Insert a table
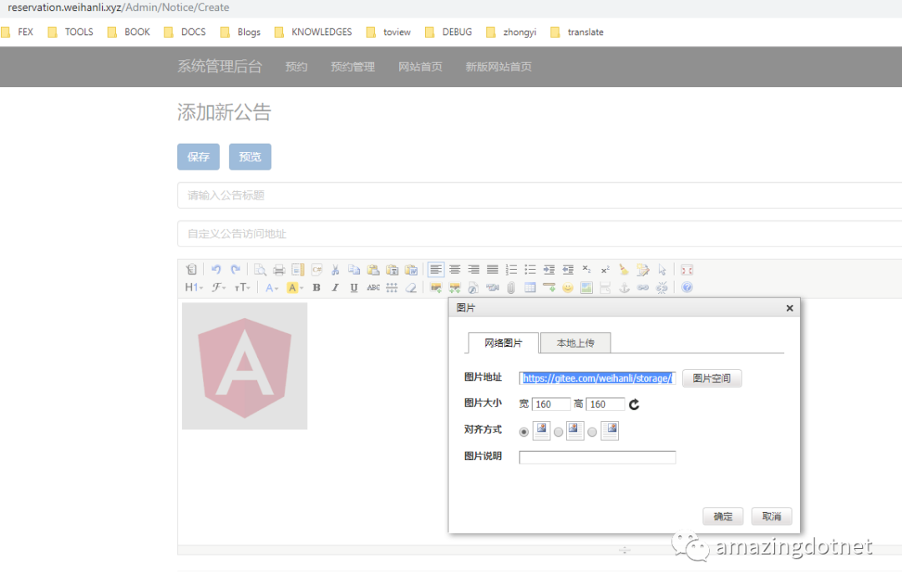The image size is (902, 588). 530,287
